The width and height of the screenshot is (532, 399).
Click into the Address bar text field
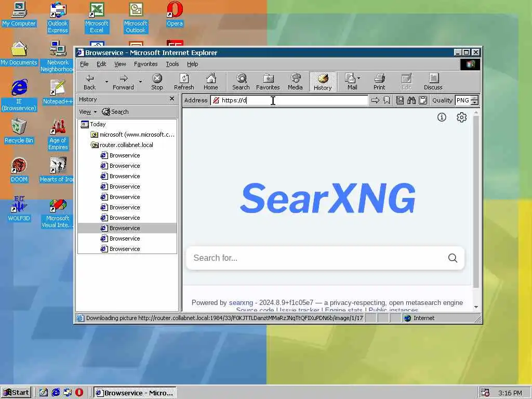point(289,100)
